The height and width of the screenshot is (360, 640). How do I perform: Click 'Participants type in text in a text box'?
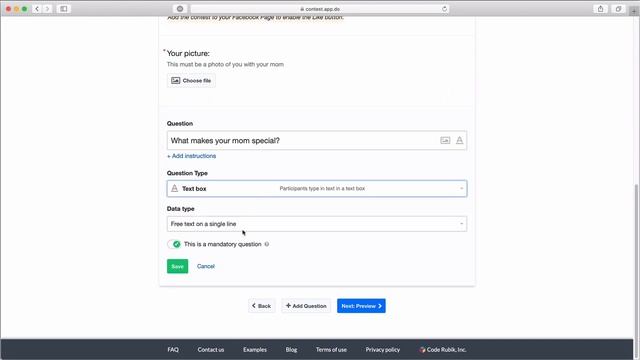coord(322,189)
